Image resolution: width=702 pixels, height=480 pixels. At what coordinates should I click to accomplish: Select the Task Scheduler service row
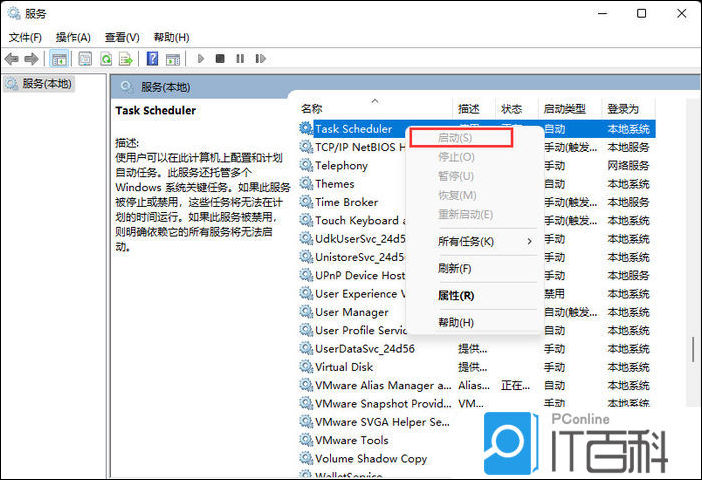[x=477, y=129]
